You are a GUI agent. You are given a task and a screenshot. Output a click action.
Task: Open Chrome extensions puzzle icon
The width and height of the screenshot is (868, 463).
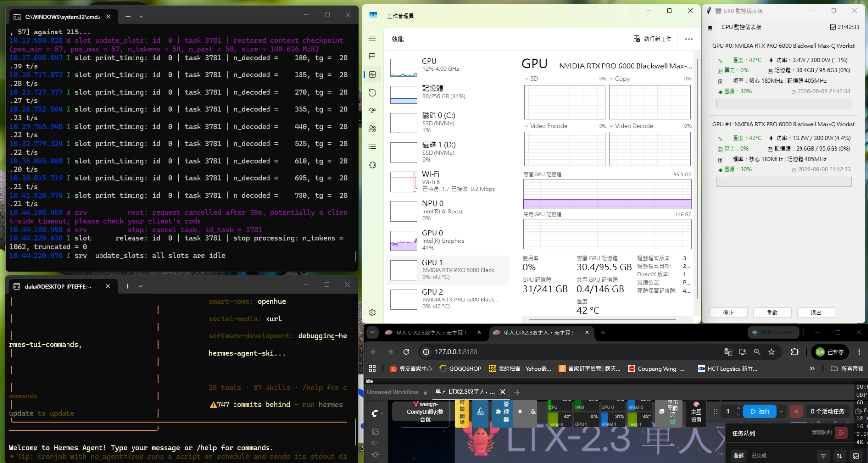pyautogui.click(x=794, y=352)
